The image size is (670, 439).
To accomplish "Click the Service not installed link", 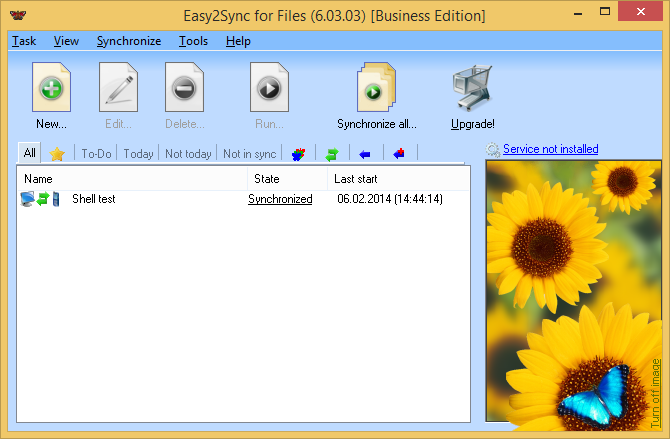I will [550, 149].
